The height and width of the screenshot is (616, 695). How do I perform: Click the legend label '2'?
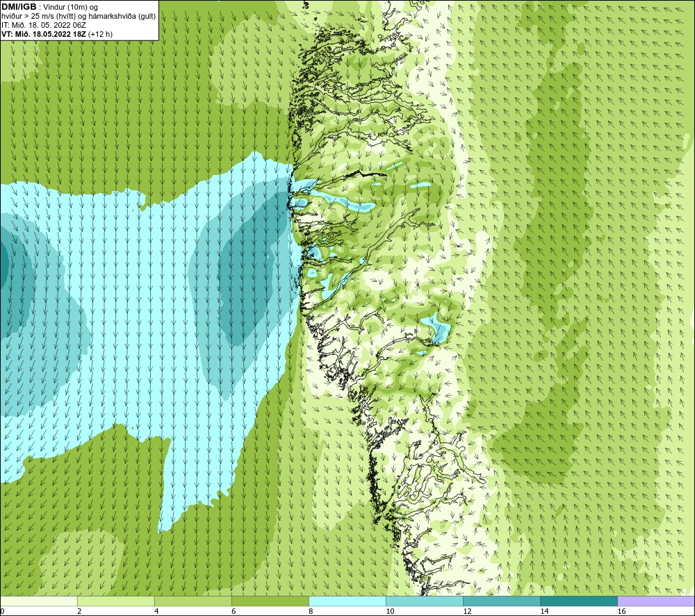point(79,611)
